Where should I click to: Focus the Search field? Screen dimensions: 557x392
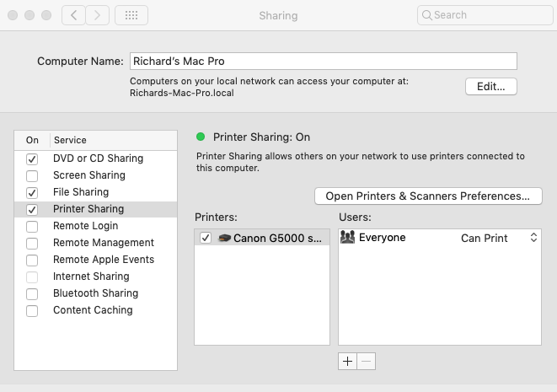pos(485,15)
